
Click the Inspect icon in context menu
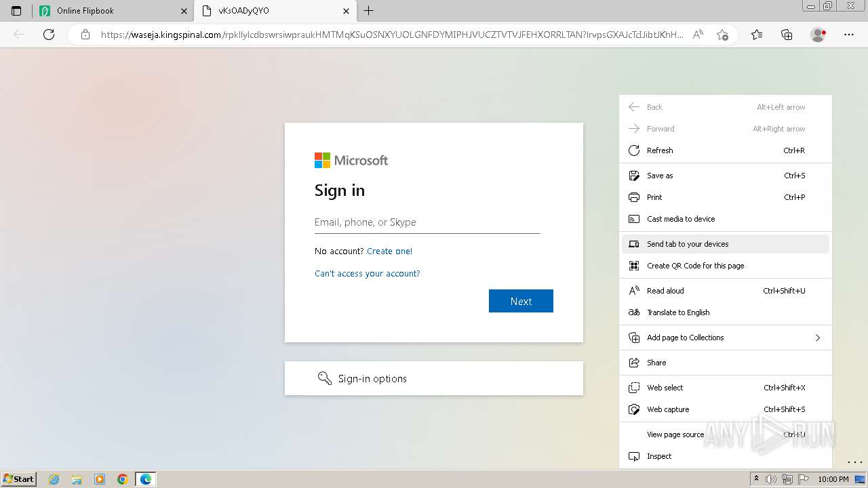click(634, 456)
